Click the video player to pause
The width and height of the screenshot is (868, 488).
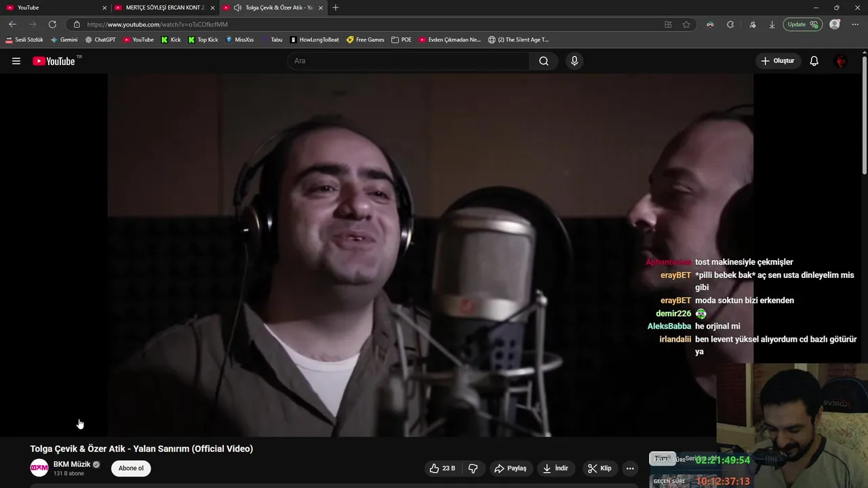[430, 255]
